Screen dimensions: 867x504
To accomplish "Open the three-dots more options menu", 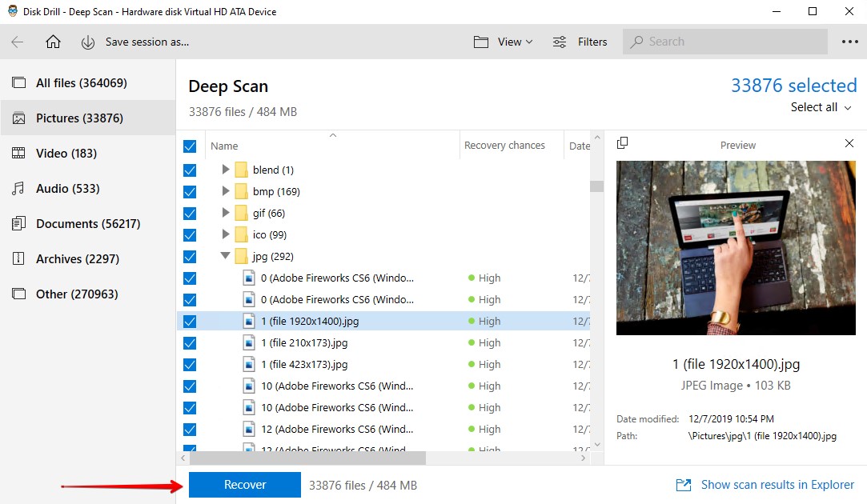I will tap(850, 42).
